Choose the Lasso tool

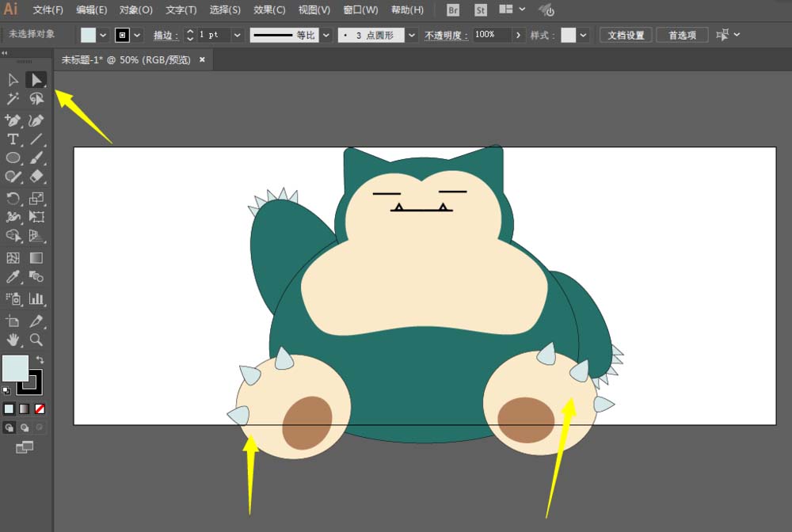36,98
